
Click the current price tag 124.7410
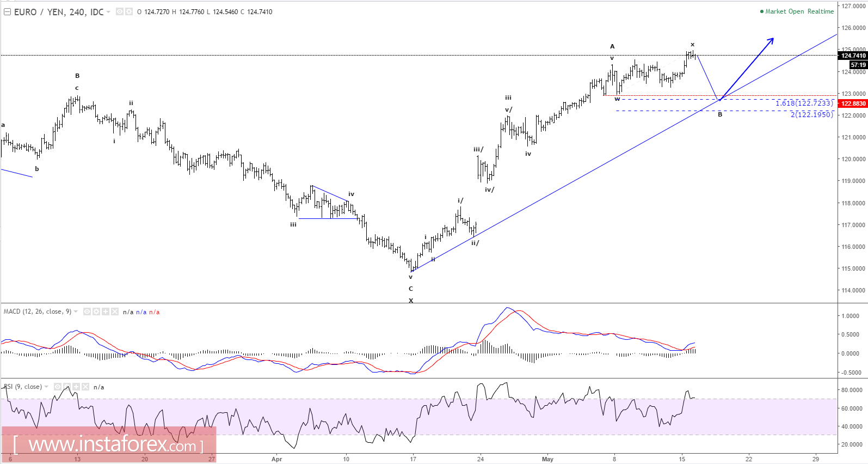(853, 56)
